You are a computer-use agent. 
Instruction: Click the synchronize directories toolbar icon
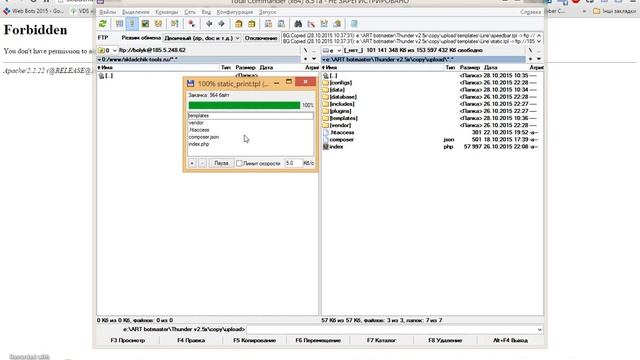point(324,24)
